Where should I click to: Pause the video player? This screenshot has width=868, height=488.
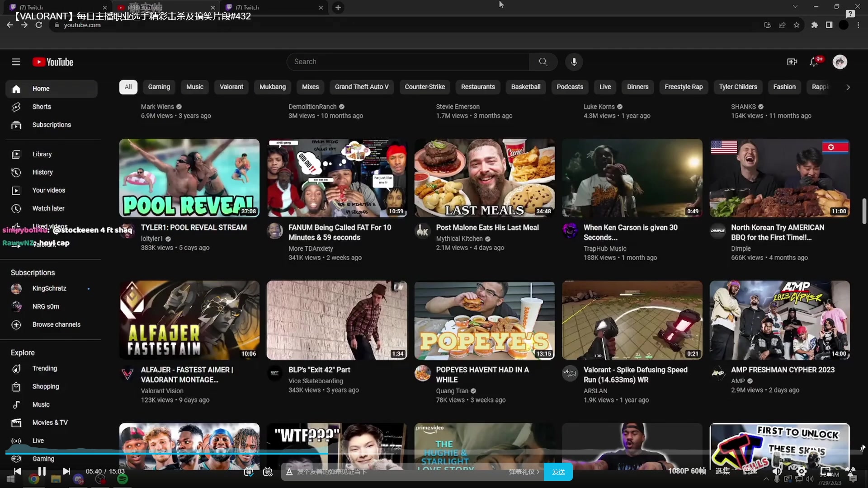point(42,471)
